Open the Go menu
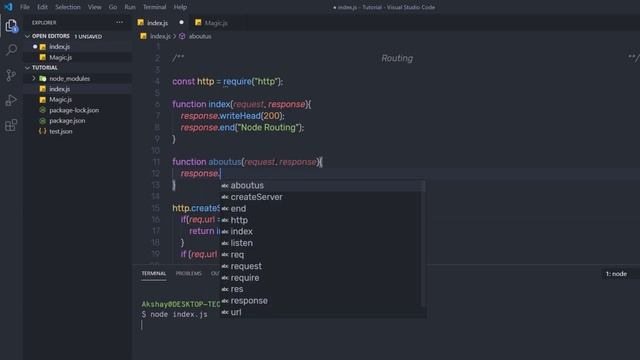Viewport: 640px width, 360px height. tap(113, 7)
